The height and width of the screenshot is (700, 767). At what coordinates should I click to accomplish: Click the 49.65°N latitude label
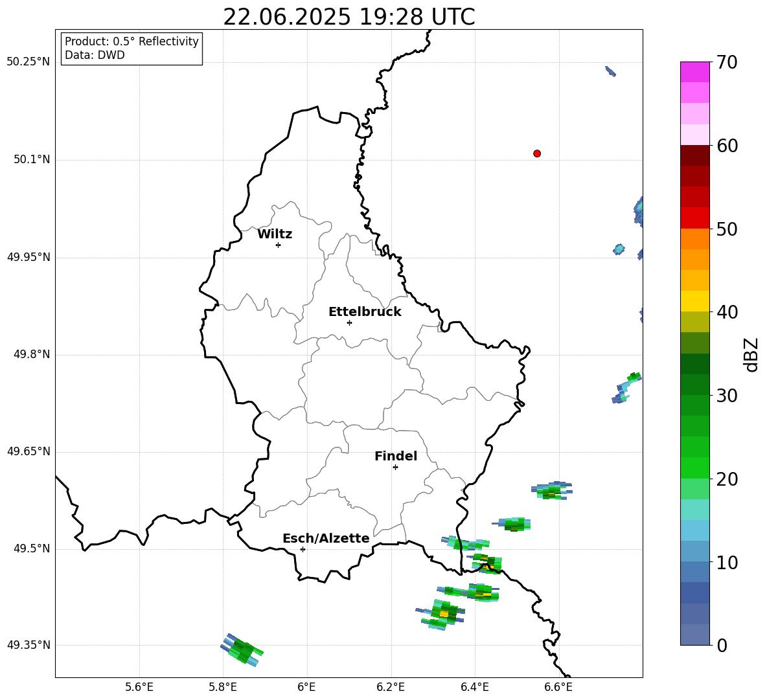[28, 451]
